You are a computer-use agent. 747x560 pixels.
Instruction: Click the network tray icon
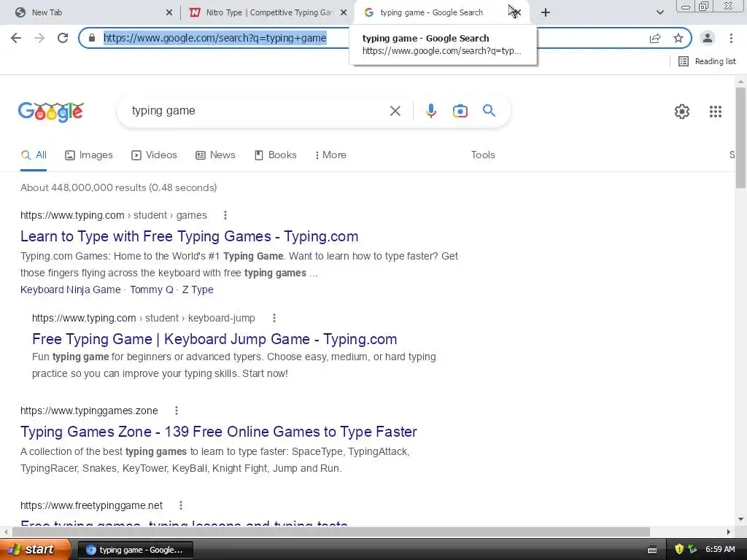(693, 550)
